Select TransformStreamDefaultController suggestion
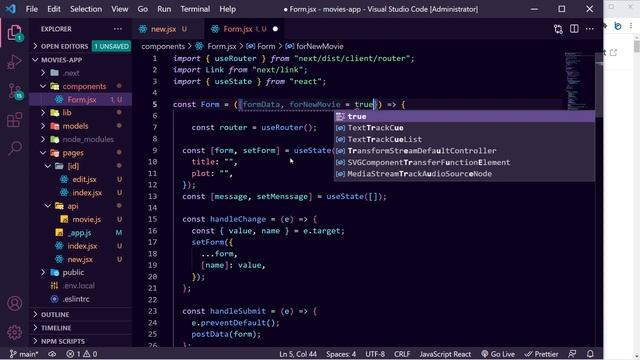 coord(464,151)
